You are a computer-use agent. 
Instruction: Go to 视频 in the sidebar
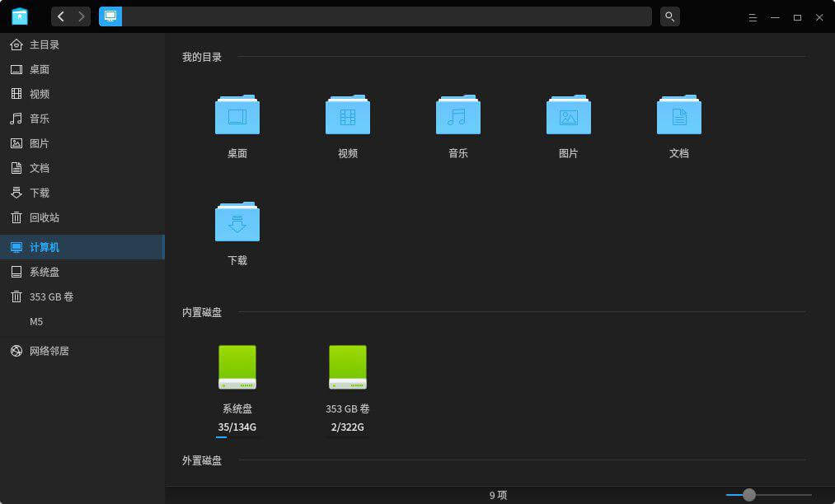82,94
